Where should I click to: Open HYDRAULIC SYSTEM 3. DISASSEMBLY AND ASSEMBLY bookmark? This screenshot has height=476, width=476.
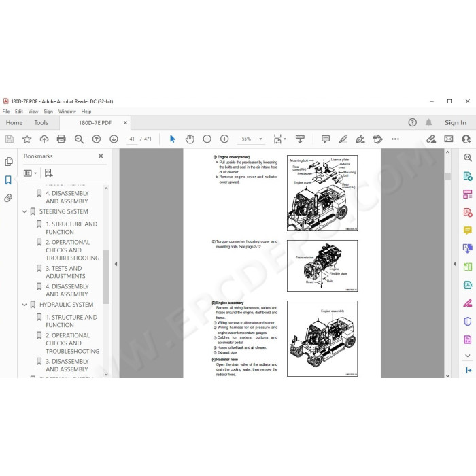pyautogui.click(x=67, y=365)
